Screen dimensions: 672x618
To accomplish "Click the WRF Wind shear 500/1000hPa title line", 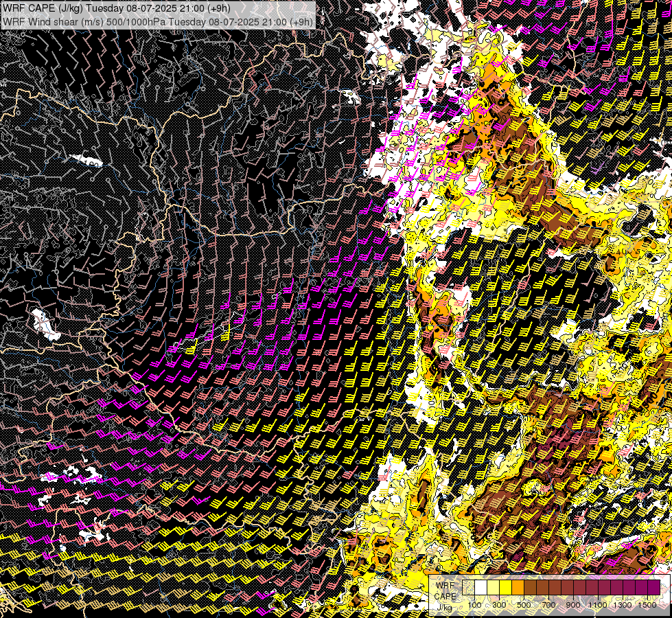I will (x=158, y=22).
